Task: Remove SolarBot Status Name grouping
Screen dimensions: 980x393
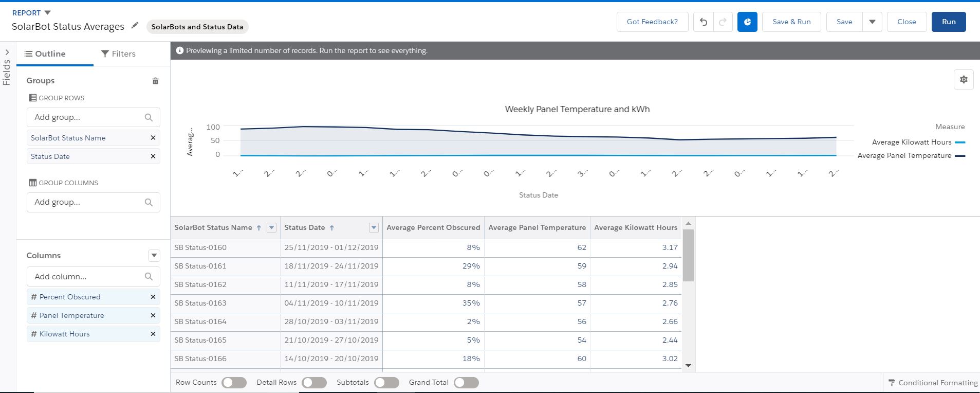Action: (153, 138)
